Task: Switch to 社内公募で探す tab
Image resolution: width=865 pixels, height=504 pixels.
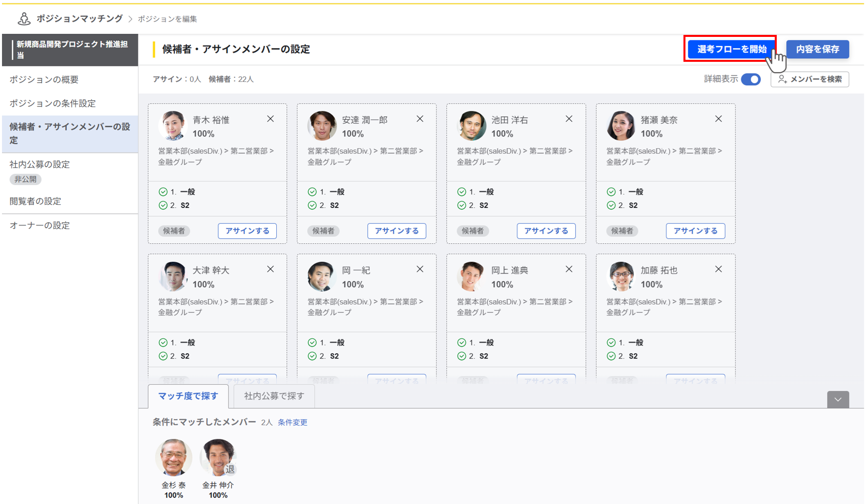Action: (274, 396)
